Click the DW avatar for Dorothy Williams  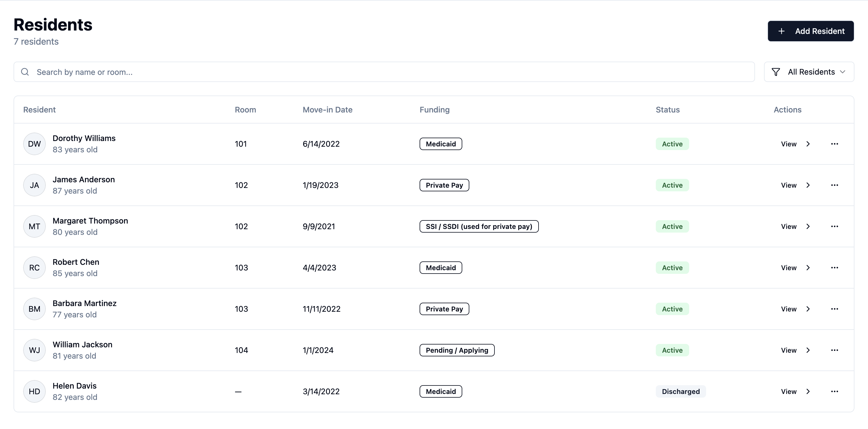click(34, 144)
